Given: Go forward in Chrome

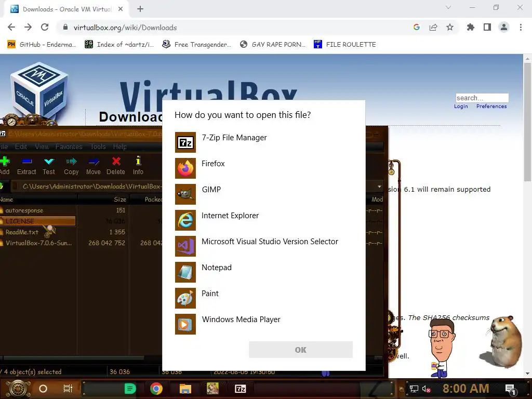Looking at the screenshot, I should click(28, 27).
